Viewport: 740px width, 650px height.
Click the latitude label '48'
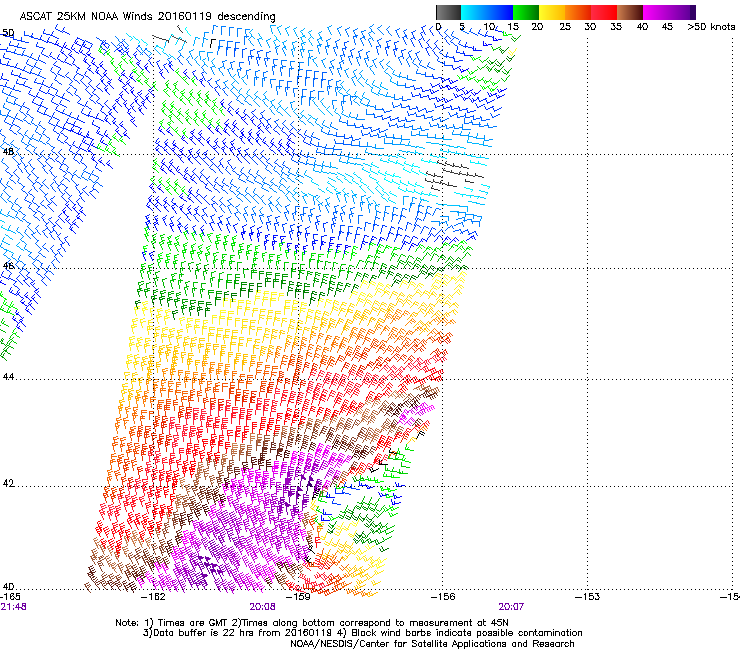8,152
